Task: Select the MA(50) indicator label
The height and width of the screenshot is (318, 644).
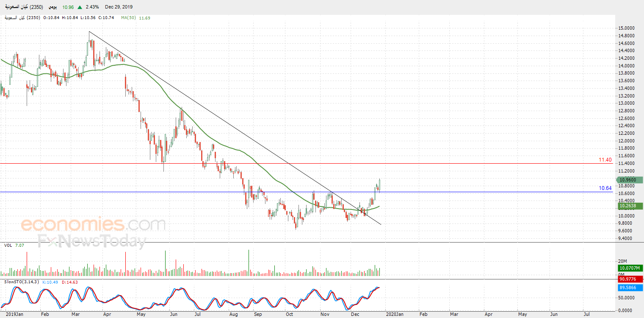Action: [x=128, y=18]
